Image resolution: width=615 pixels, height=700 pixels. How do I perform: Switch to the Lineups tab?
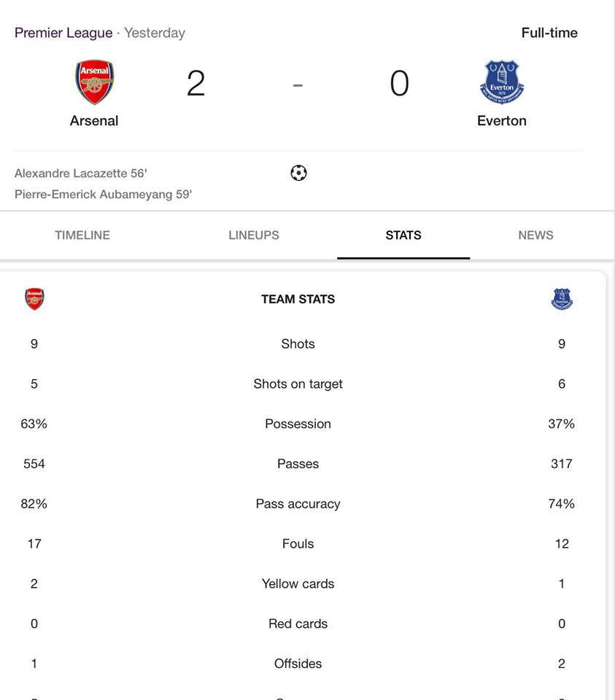[254, 236]
